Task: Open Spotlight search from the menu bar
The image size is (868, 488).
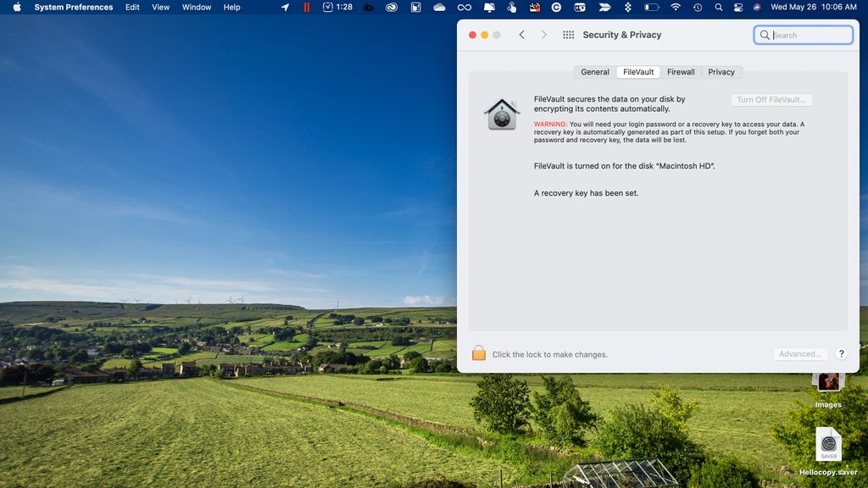Action: tap(718, 7)
